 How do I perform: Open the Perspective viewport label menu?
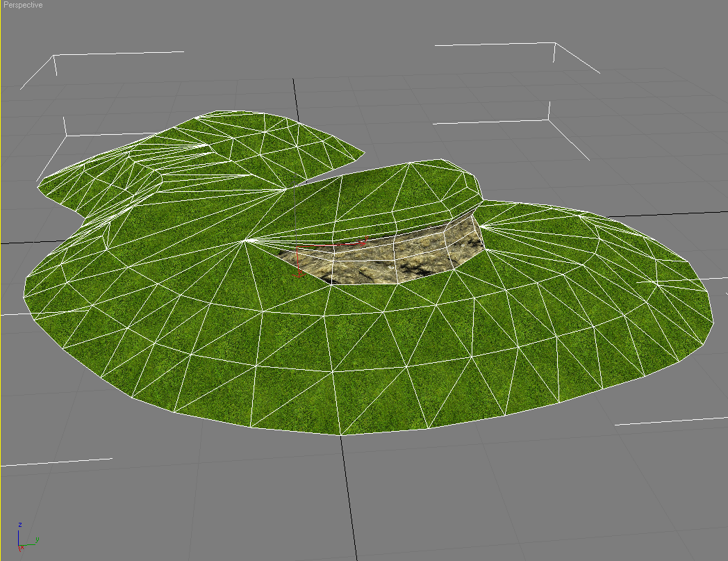click(x=22, y=6)
